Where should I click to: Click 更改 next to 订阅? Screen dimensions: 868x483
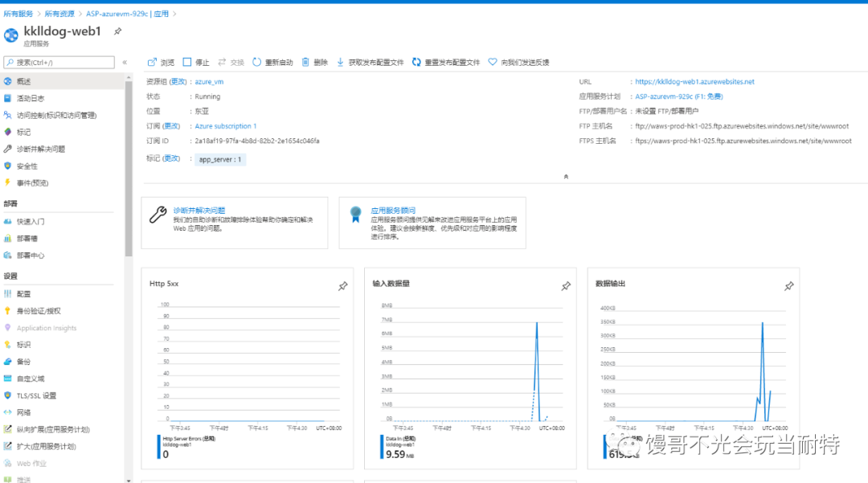[172, 126]
